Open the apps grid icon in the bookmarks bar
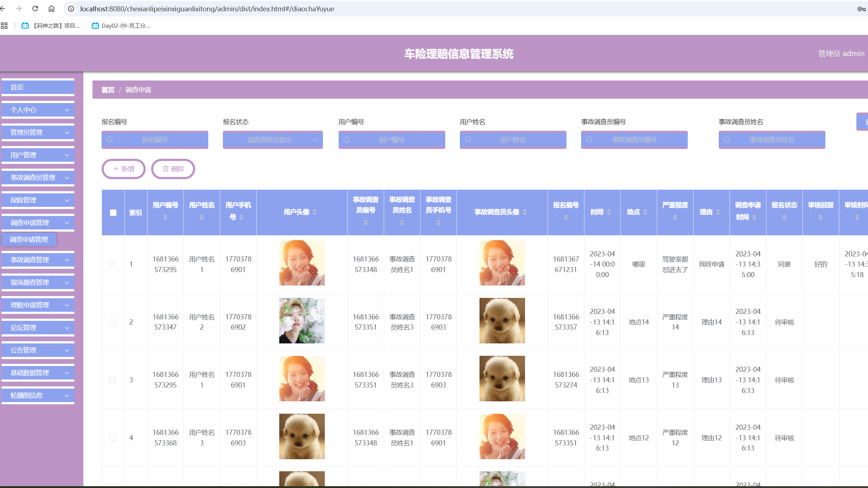Viewport: 868px width, 488px height. (x=4, y=25)
